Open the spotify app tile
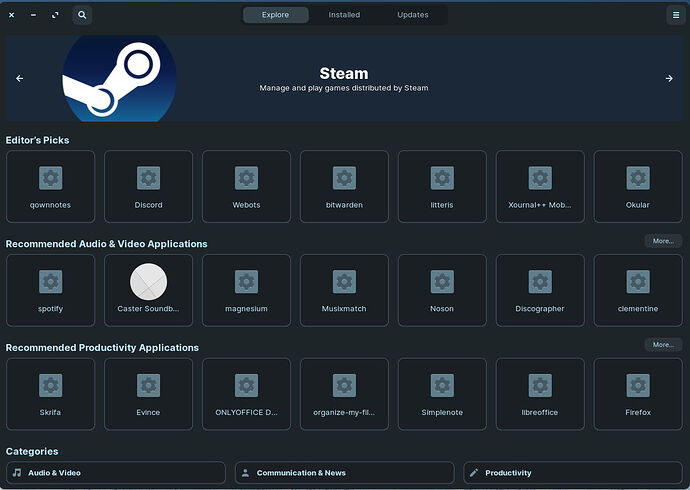 click(51, 290)
